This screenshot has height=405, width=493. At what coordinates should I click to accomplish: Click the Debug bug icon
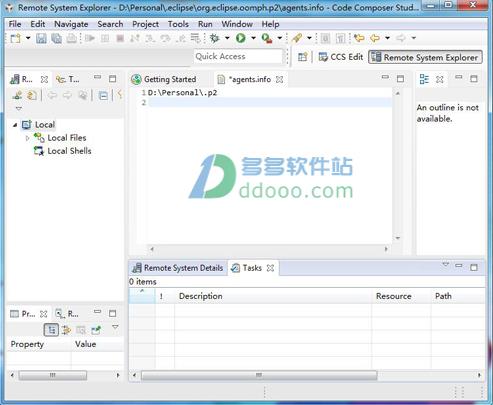coord(214,38)
